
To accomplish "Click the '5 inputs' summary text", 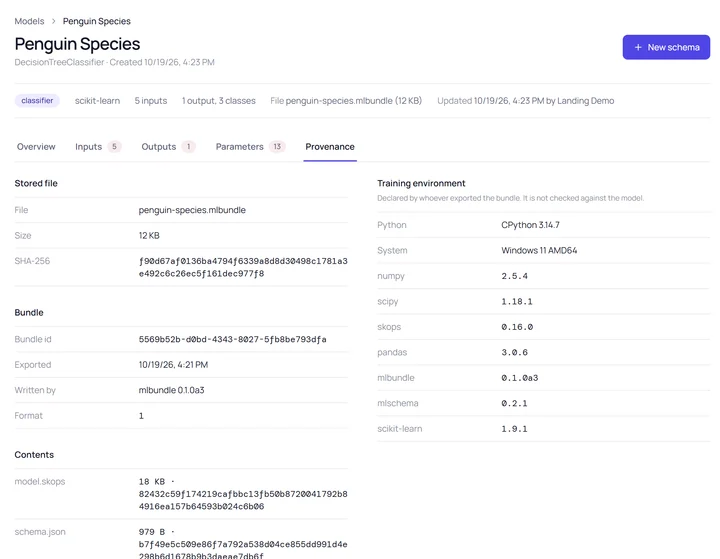I will point(151,101).
